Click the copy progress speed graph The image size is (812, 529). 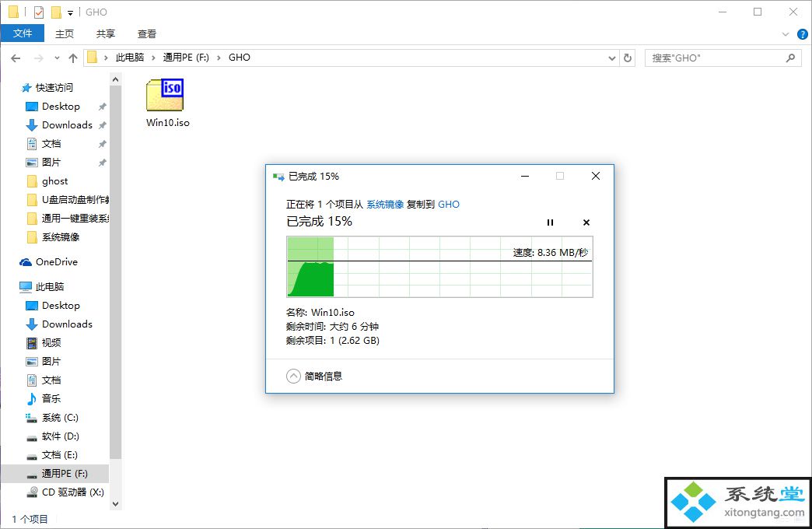(439, 267)
